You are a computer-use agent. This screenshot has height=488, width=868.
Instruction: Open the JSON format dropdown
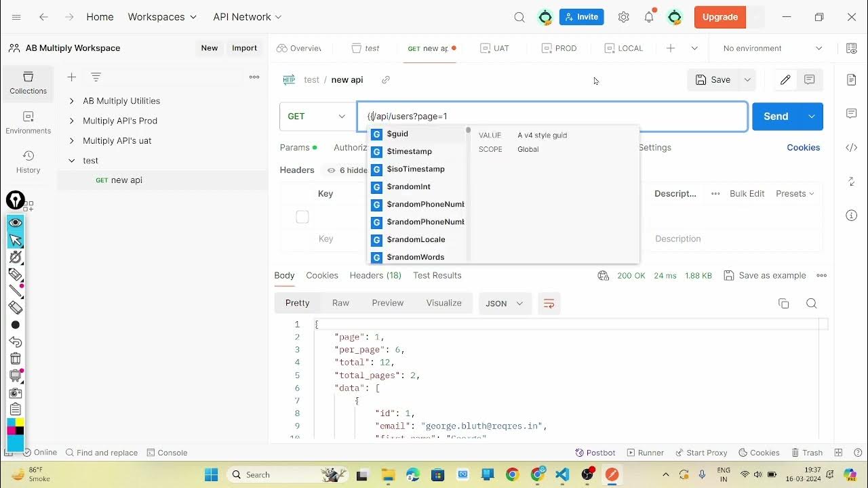point(505,304)
